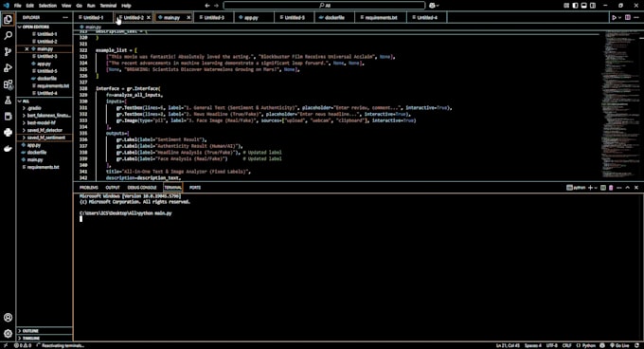Click the Go Live status bar button
Viewport: 644px width, 349px height.
620,346
